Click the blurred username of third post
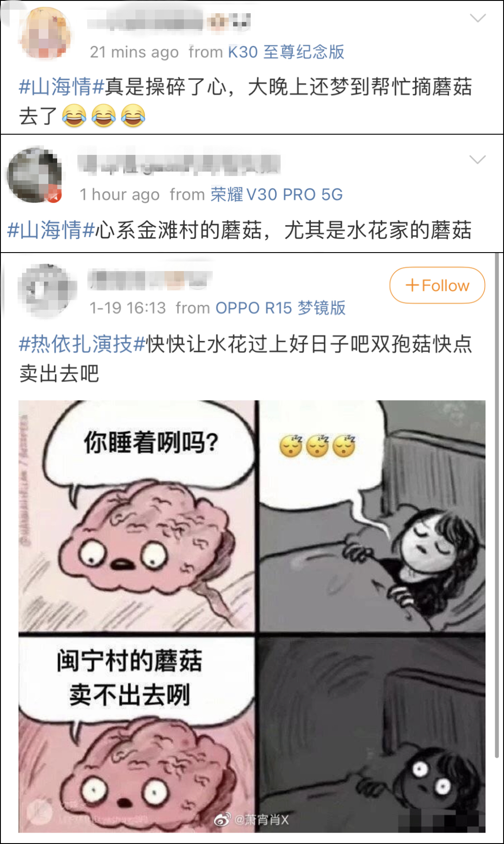This screenshot has height=844, width=504. [150, 279]
